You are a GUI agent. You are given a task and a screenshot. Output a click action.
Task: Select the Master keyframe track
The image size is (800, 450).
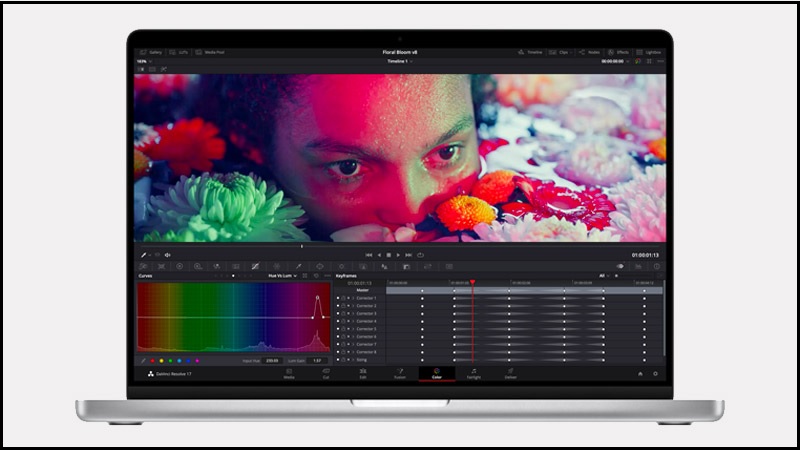point(524,290)
